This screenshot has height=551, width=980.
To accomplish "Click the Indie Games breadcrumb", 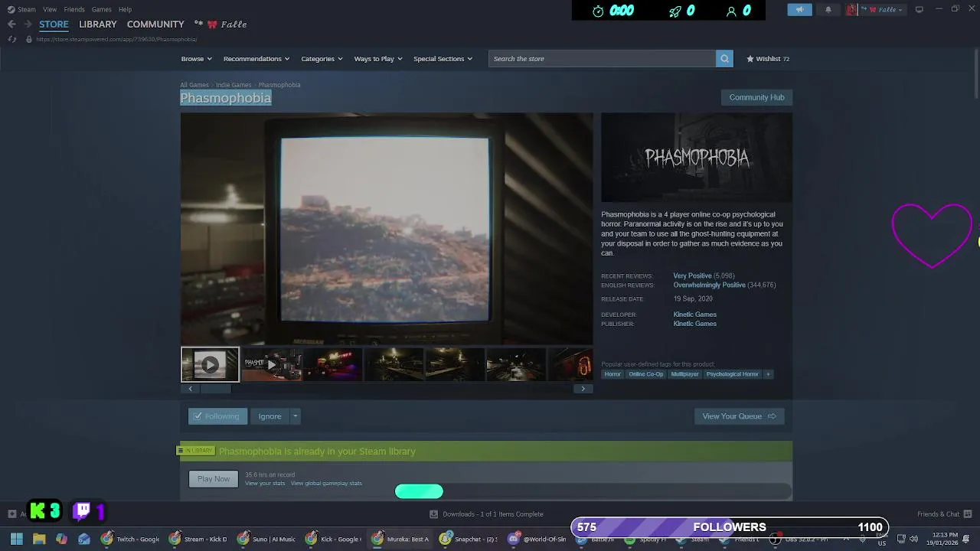I will coord(234,85).
